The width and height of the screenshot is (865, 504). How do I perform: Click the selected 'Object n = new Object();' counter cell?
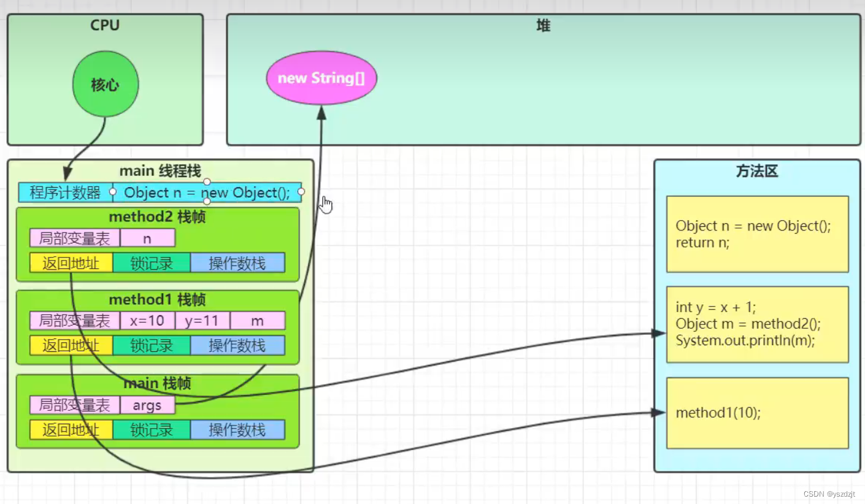click(207, 193)
